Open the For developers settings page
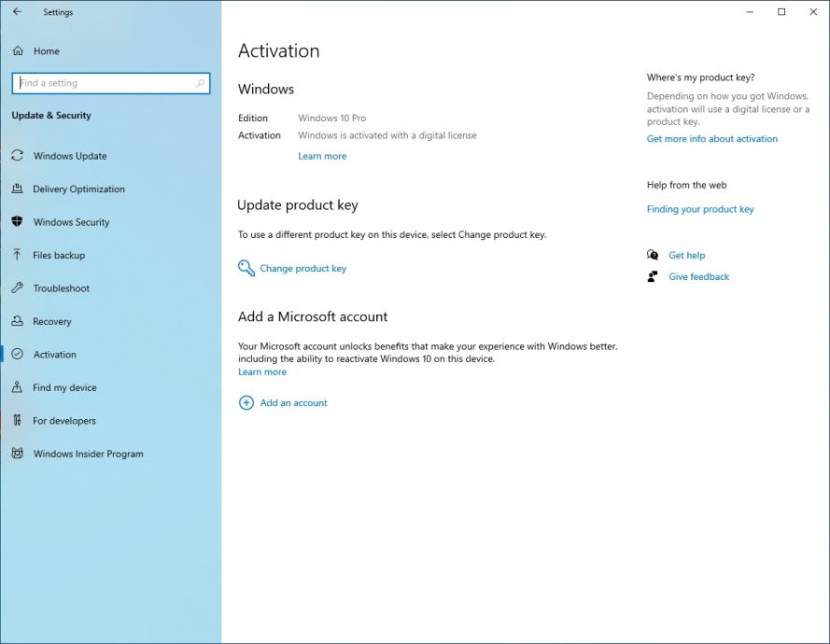This screenshot has height=644, width=830. tap(64, 421)
